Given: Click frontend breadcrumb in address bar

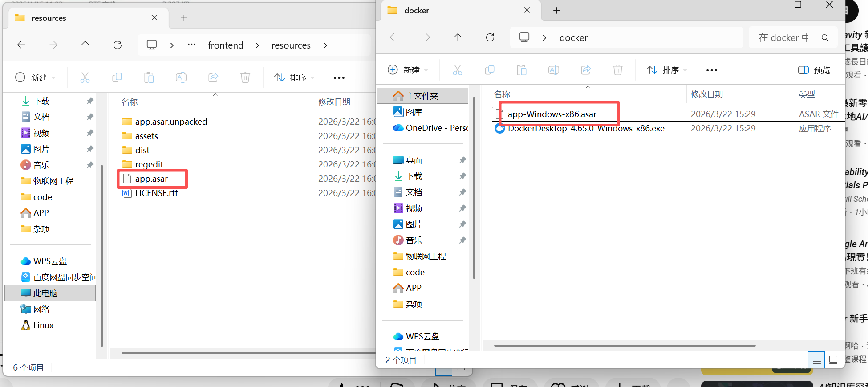Looking at the screenshot, I should click(x=226, y=45).
